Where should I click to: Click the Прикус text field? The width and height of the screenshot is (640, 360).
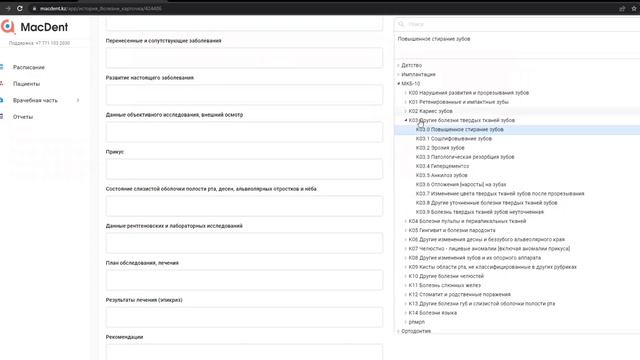[x=244, y=169]
